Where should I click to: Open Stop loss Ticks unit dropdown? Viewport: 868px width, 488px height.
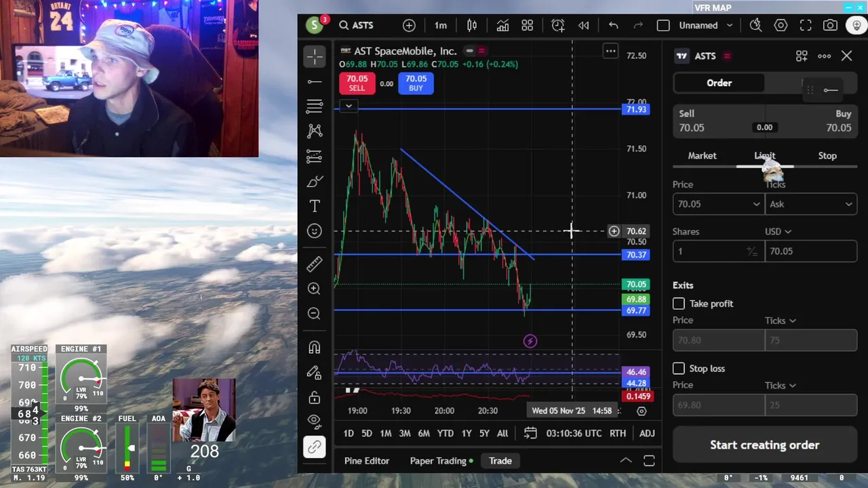pos(781,386)
